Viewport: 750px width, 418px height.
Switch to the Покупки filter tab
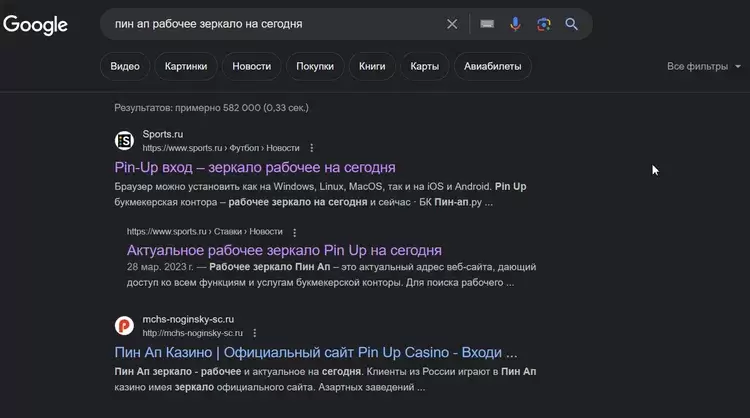[315, 66]
